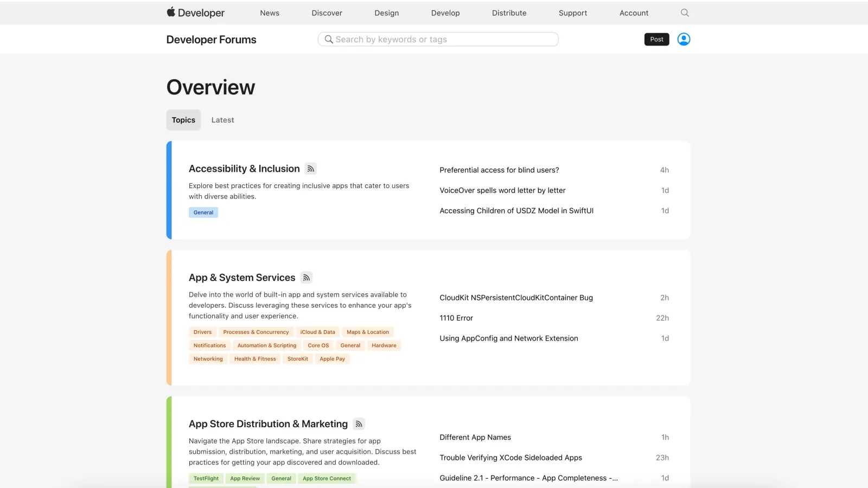This screenshot has height=488, width=868.
Task: Select the TestFlight tag
Action: 206,478
